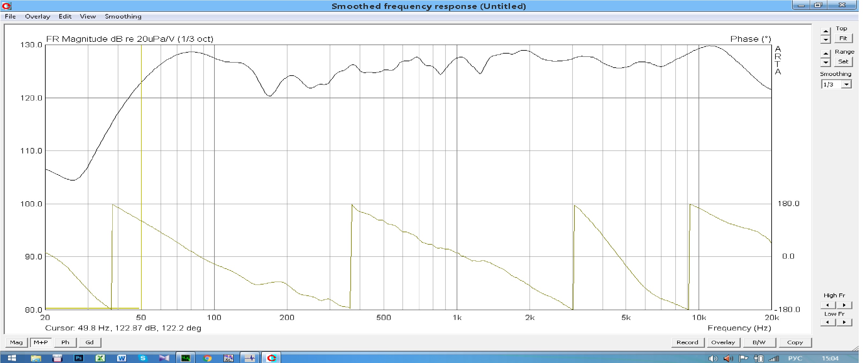Launch Word from the taskbar
The height and width of the screenshot is (363, 868).
click(x=122, y=358)
